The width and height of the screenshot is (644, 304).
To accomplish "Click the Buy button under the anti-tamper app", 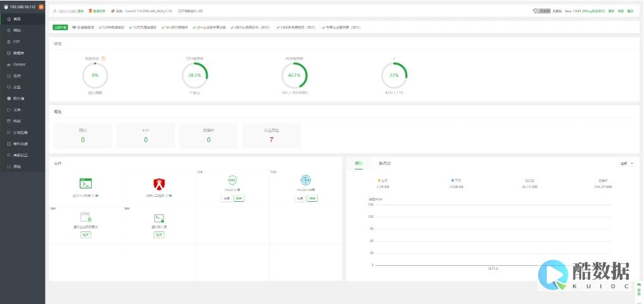I will [x=86, y=235].
